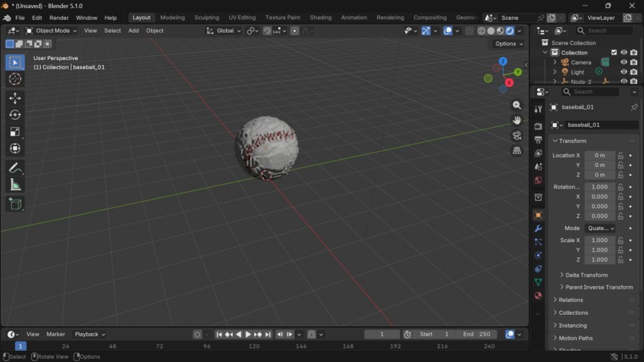Click the viewport zoom magnifier icon
This screenshot has height=362, width=644.
(517, 105)
